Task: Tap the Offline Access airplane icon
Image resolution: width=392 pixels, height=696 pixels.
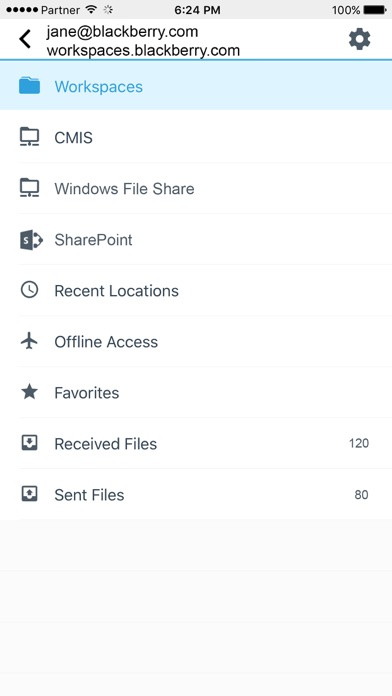Action: pyautogui.click(x=29, y=341)
